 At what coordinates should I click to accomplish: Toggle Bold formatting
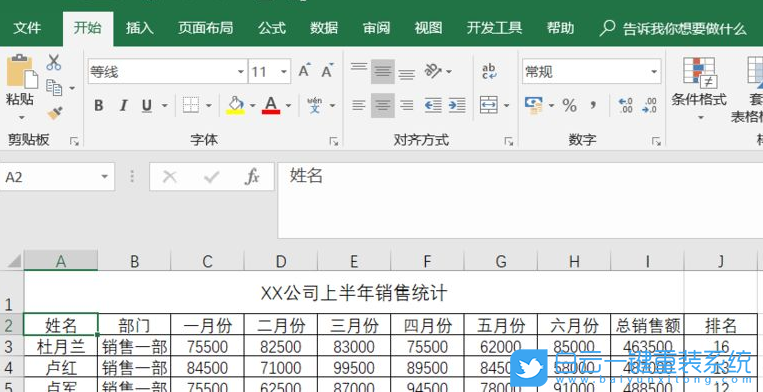[x=99, y=106]
